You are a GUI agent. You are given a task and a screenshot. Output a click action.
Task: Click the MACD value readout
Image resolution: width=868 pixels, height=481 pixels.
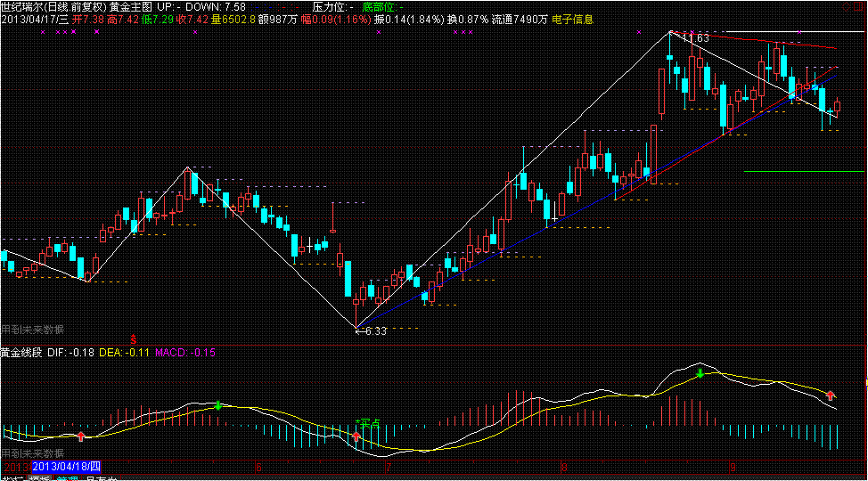[x=185, y=353]
